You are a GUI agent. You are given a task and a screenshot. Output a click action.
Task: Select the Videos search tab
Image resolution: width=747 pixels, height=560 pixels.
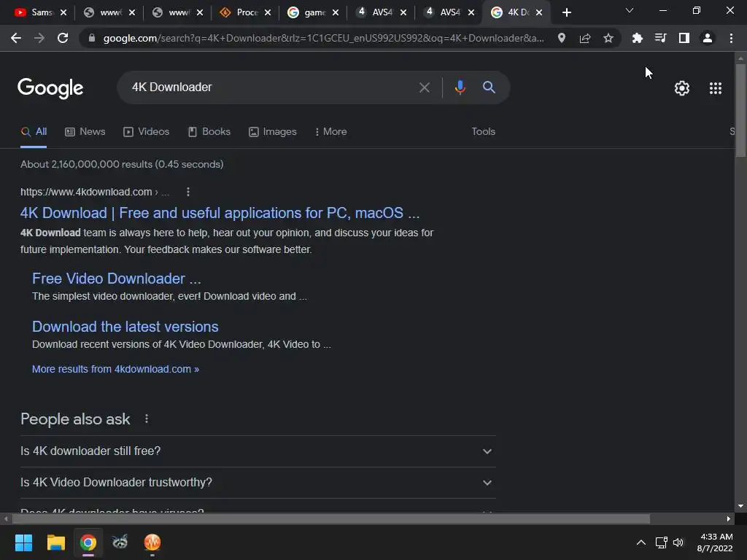coord(146,131)
